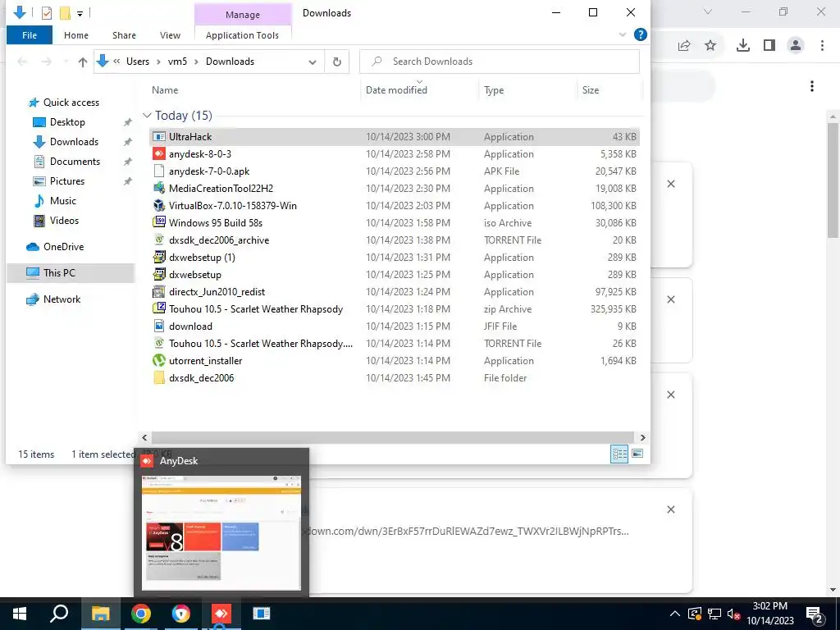This screenshot has height=630, width=840.
Task: Click the New folder quick access icon
Action: (65, 12)
